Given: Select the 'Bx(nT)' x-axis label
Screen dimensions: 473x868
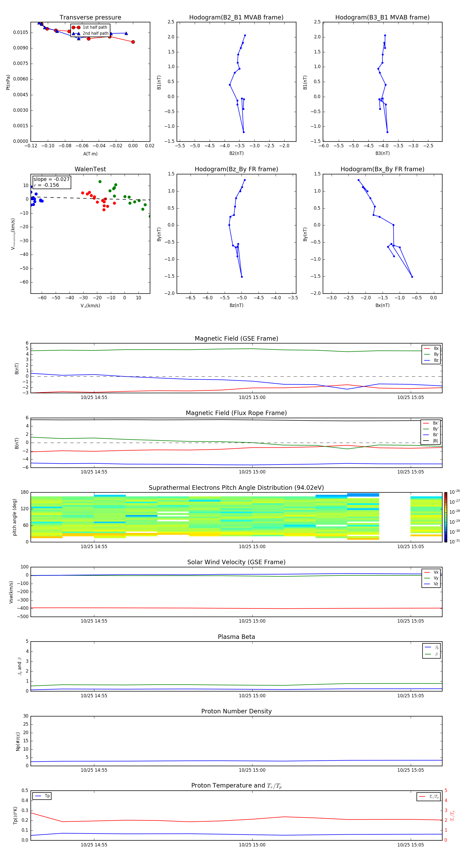Looking at the screenshot, I should [x=382, y=305].
